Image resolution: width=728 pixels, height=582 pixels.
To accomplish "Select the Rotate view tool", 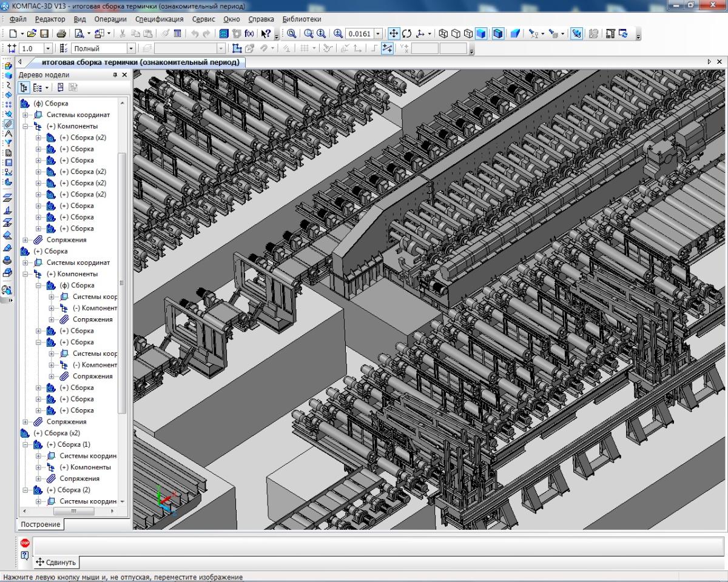I will click(406, 34).
